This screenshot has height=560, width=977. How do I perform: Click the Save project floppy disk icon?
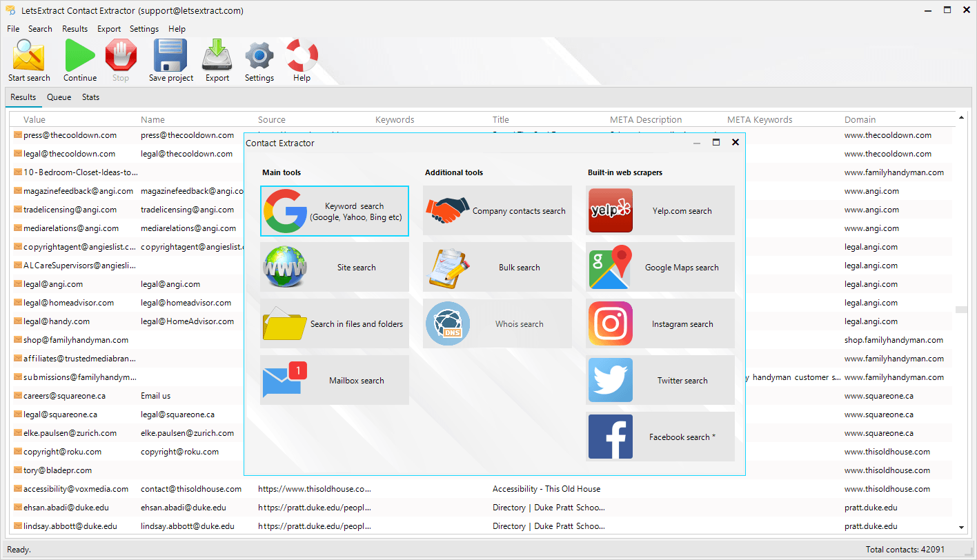(x=170, y=60)
